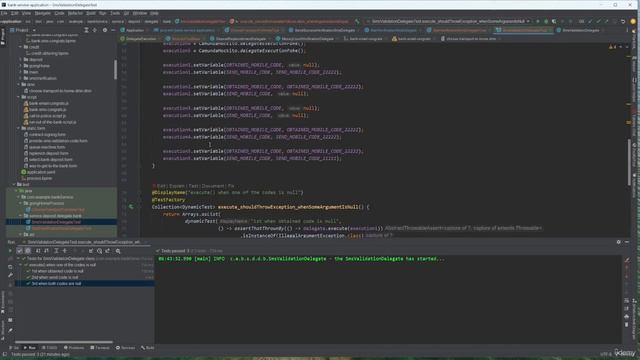Viewport: 640px width, 360px height.
Task: Open the Terminal tool window button
Action: click(100, 348)
